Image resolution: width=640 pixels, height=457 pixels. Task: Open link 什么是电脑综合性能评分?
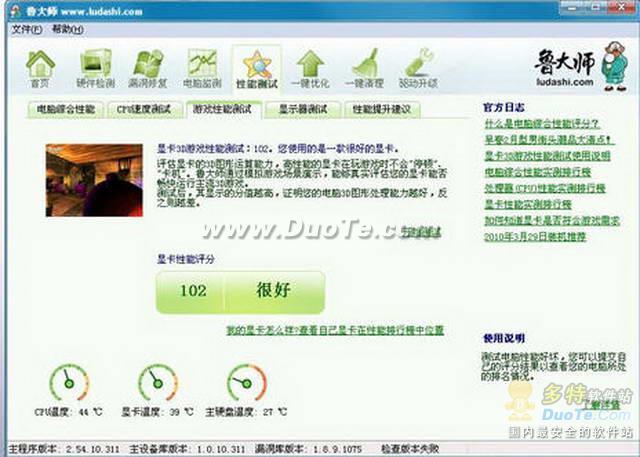pyautogui.click(x=542, y=124)
